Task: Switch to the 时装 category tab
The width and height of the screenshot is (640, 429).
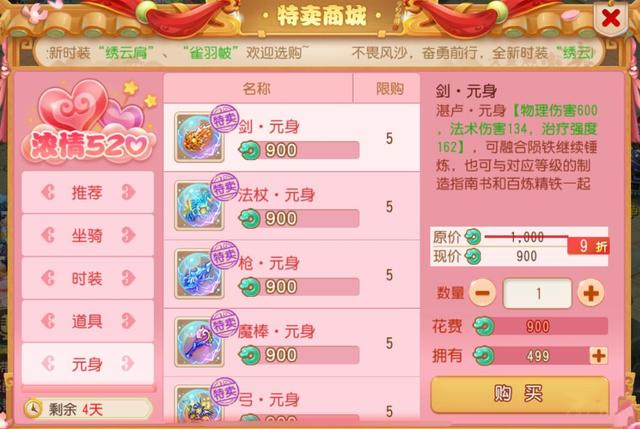Action: coord(88,279)
